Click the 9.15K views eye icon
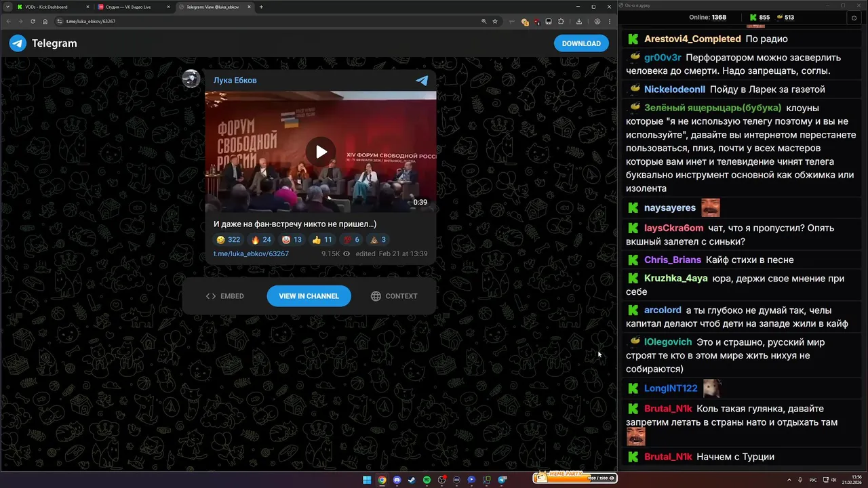The height and width of the screenshot is (488, 868). tap(347, 253)
